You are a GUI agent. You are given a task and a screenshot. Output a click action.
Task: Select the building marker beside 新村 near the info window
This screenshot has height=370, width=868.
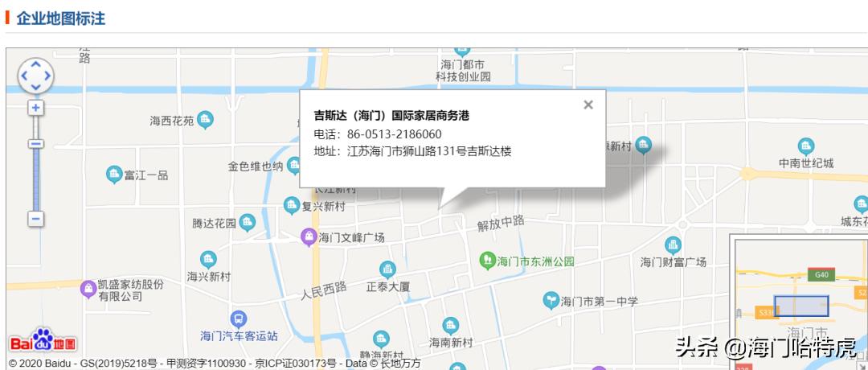[x=643, y=146]
